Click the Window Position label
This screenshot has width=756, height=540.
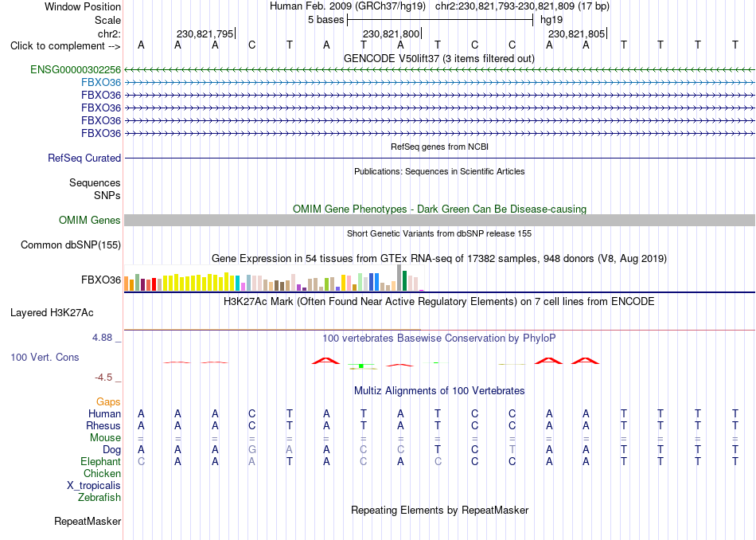pos(83,6)
